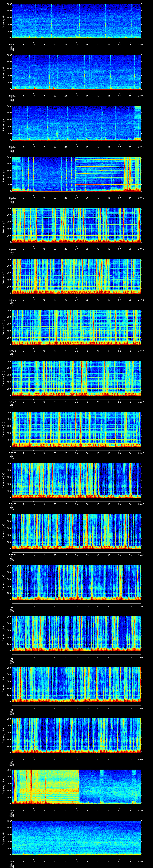Click the spectrogram panel starting at 13:25:00
Screen dimensions: 153x868
click(x=77, y=21)
